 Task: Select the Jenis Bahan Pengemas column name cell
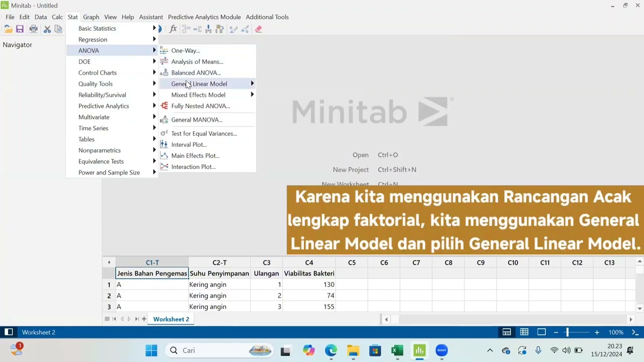point(152,274)
